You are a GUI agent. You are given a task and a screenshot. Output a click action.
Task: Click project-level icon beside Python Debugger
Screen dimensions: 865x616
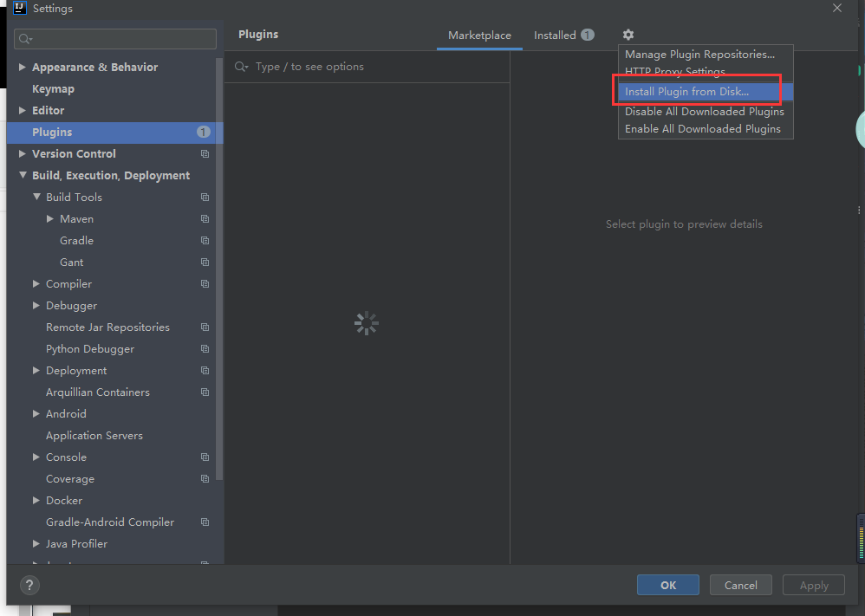(x=205, y=349)
